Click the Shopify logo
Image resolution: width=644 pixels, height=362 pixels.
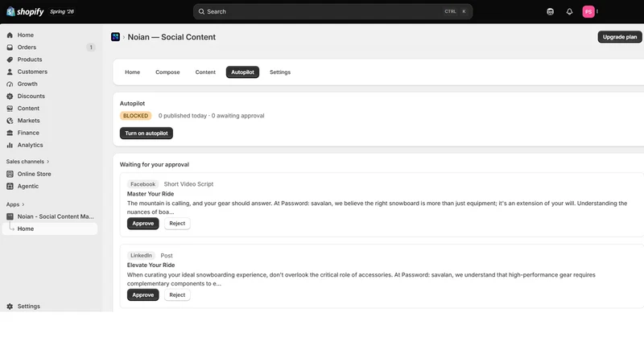coord(25,11)
